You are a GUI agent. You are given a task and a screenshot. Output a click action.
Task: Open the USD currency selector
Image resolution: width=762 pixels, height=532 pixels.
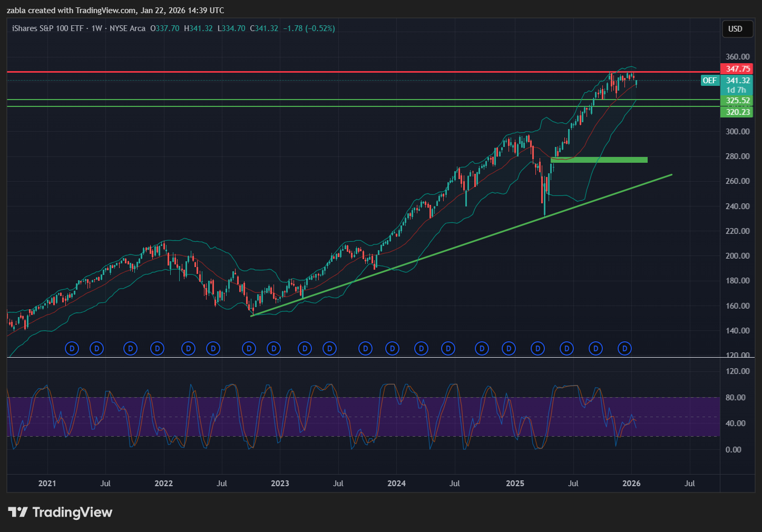[735, 29]
